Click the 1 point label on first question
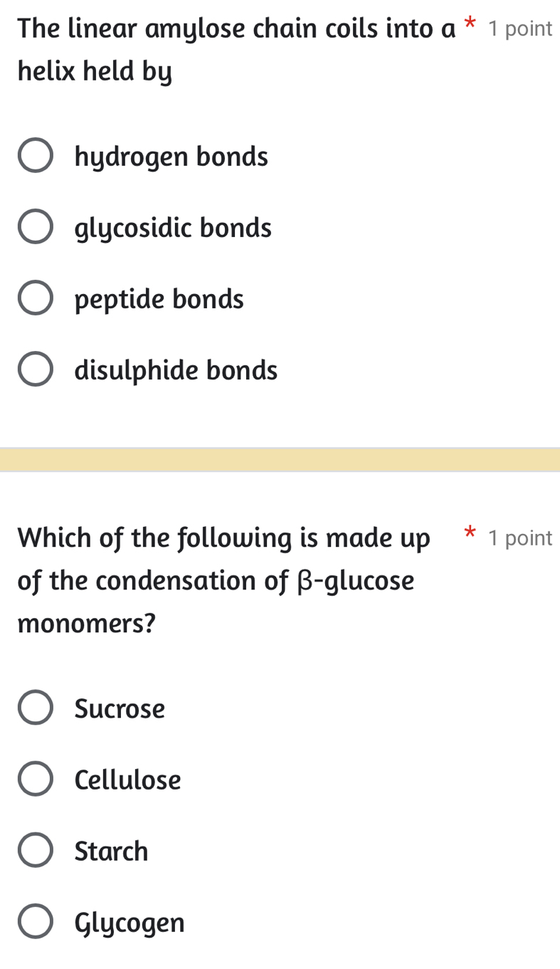This screenshot has height=969, width=560. (521, 28)
